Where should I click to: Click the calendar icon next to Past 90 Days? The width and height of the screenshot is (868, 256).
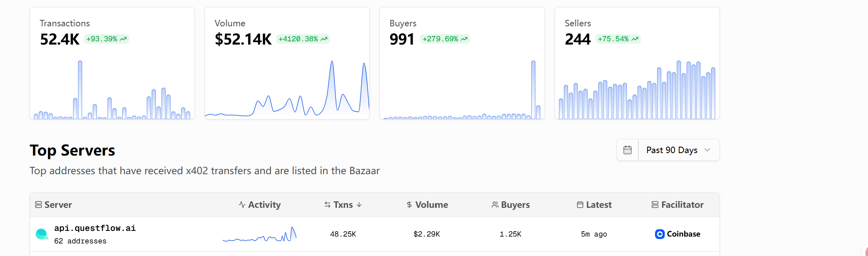[628, 150]
